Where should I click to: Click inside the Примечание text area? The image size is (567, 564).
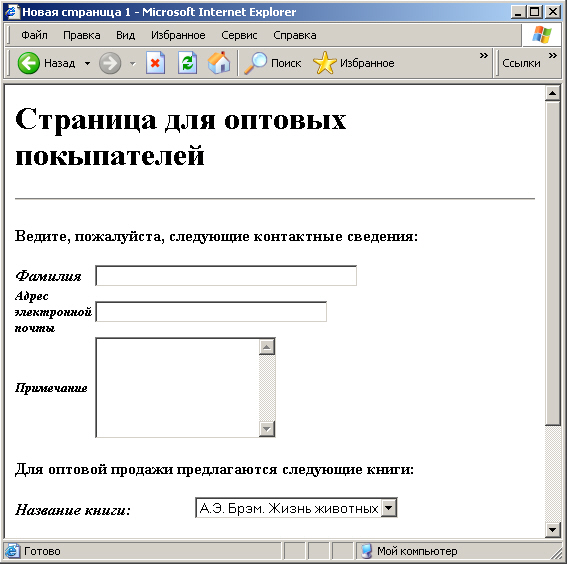[x=178, y=388]
